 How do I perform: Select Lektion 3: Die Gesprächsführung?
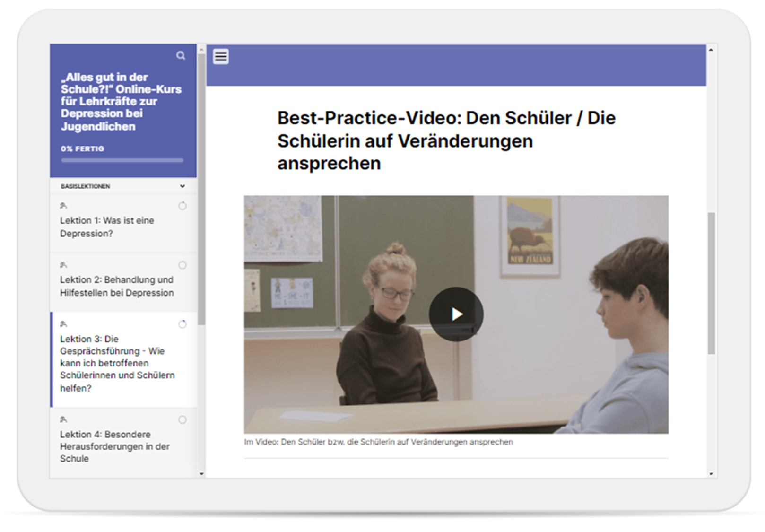coord(117,363)
